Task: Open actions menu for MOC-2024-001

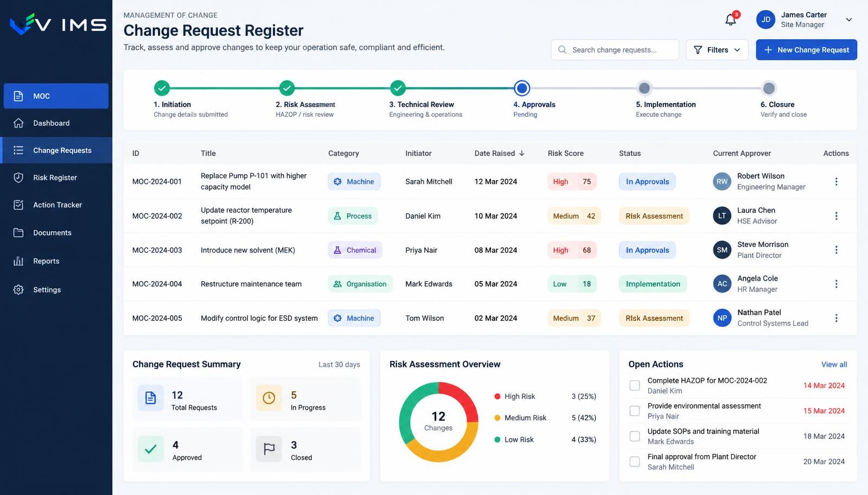Action: tap(836, 181)
